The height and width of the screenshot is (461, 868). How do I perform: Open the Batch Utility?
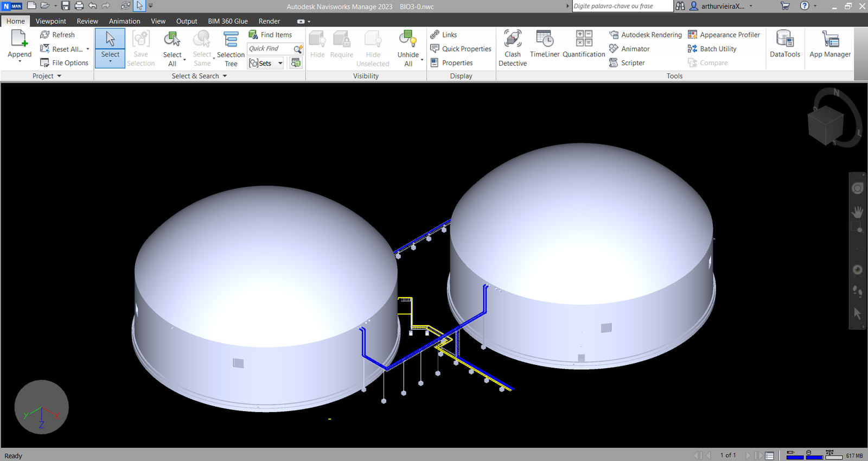click(712, 49)
